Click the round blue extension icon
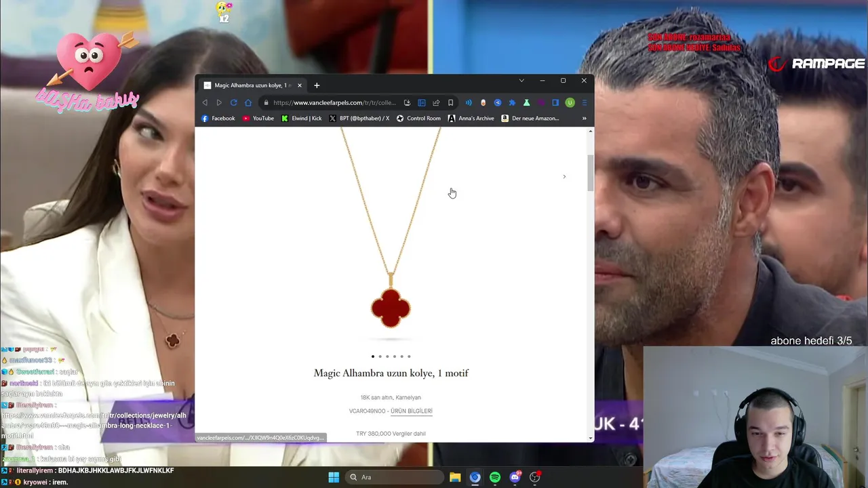Screen dimensions: 868x488 498,103
